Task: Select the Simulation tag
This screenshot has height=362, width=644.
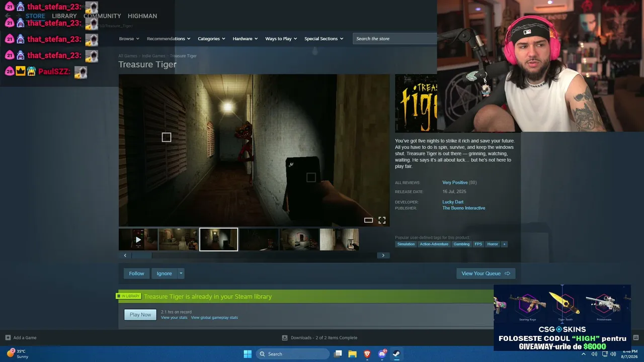Action: click(x=406, y=244)
